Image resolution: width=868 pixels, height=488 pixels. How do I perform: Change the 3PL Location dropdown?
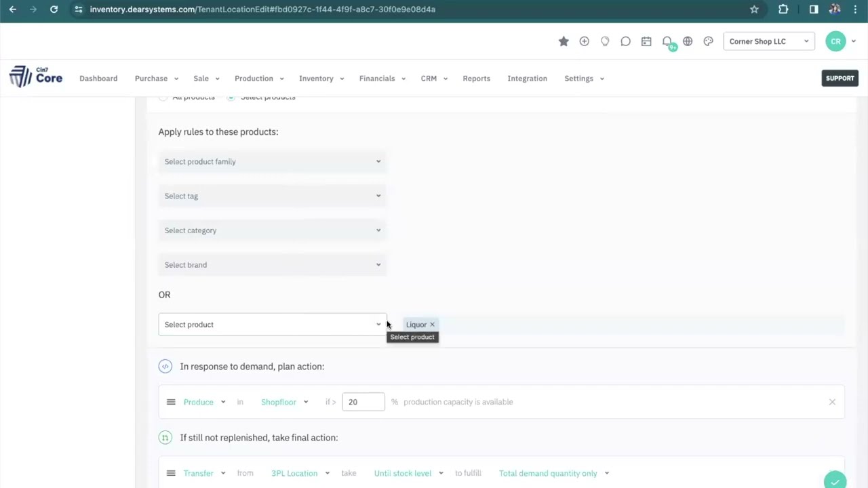point(300,473)
